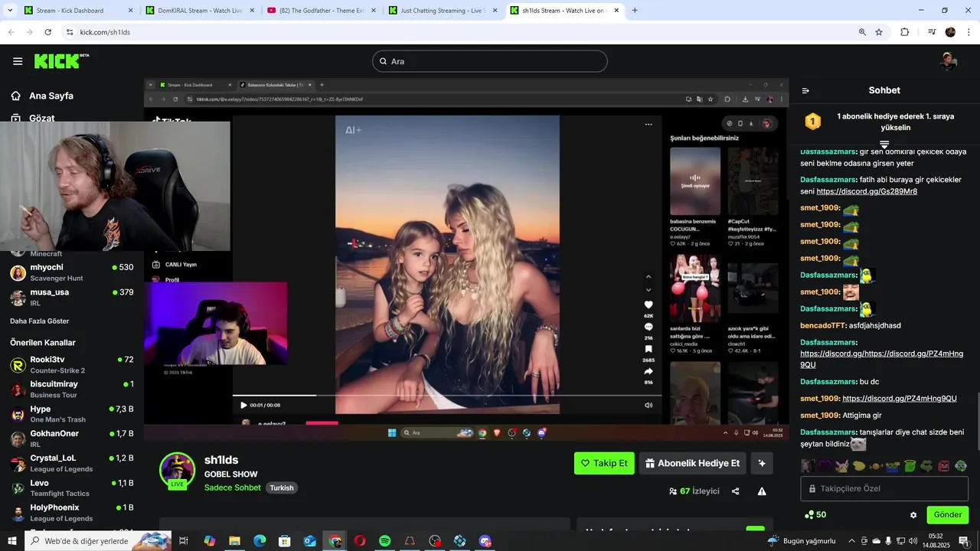Open a new browser tab

(635, 11)
